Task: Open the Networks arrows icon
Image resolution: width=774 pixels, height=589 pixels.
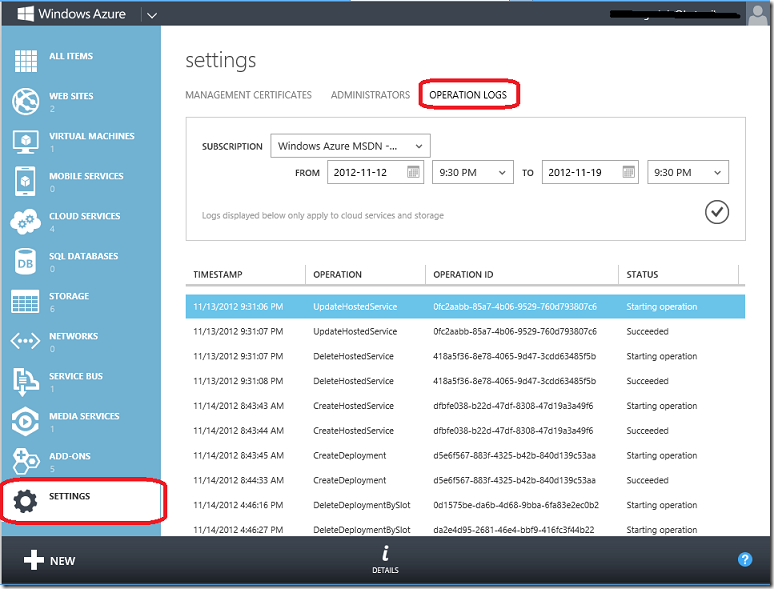Action: coord(25,341)
